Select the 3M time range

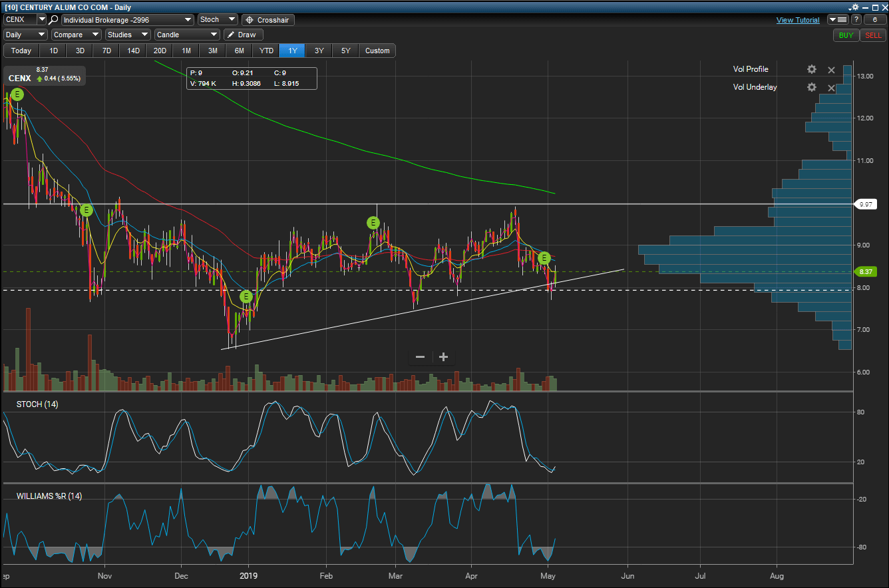213,51
